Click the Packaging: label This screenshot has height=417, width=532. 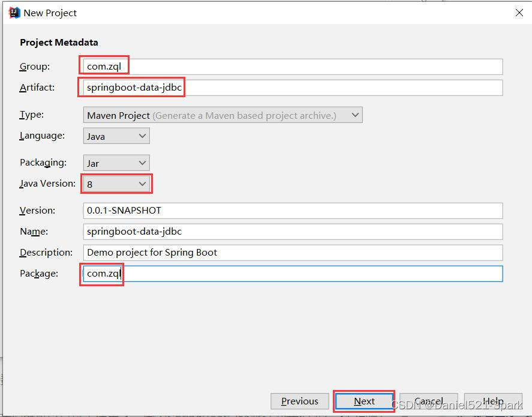point(43,163)
